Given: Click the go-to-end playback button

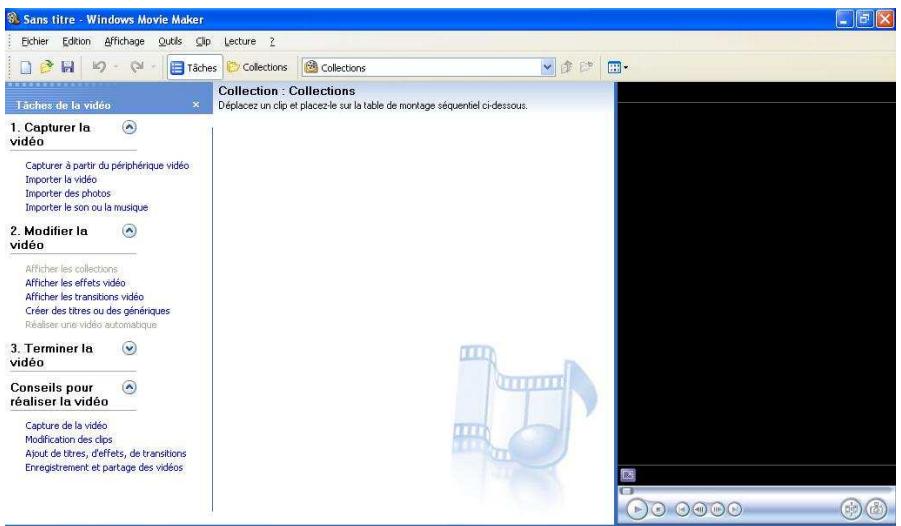Looking at the screenshot, I should coord(734,509).
